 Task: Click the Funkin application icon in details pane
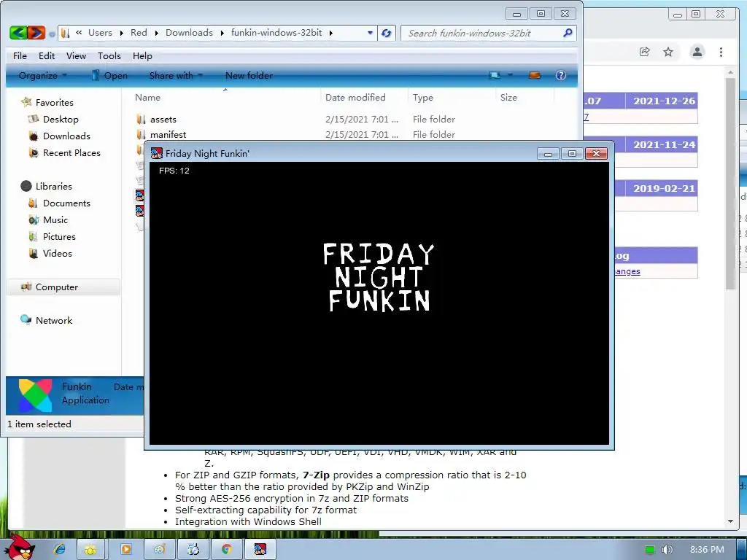pos(35,395)
